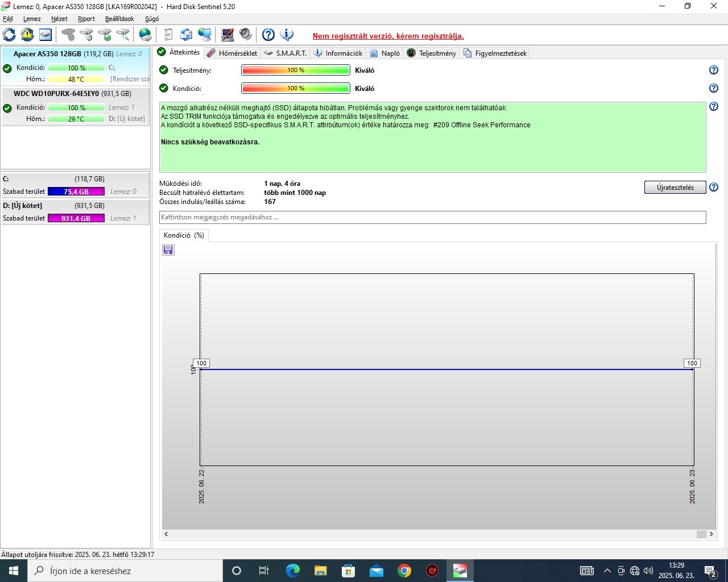Switch to the Napló tab
Image resolution: width=728 pixels, height=582 pixels.
385,53
